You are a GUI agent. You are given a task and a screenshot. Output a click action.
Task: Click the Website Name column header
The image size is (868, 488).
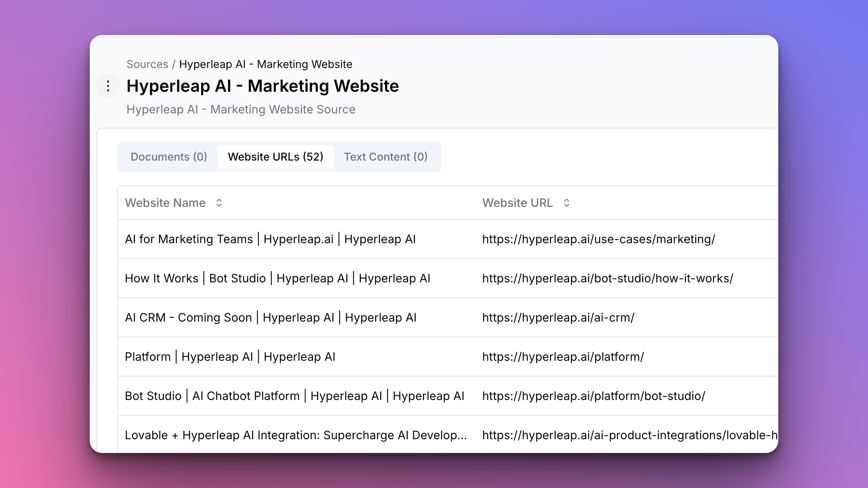coord(165,203)
